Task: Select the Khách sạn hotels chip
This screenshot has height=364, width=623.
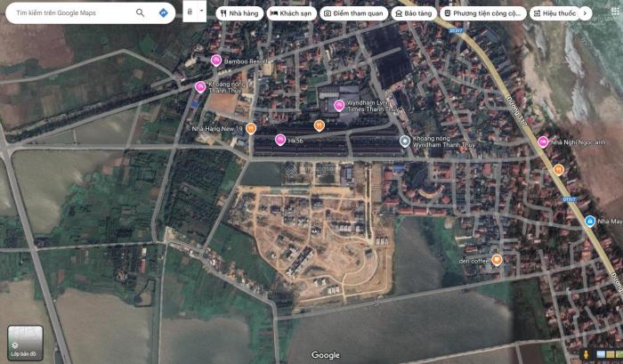Action: pos(290,13)
